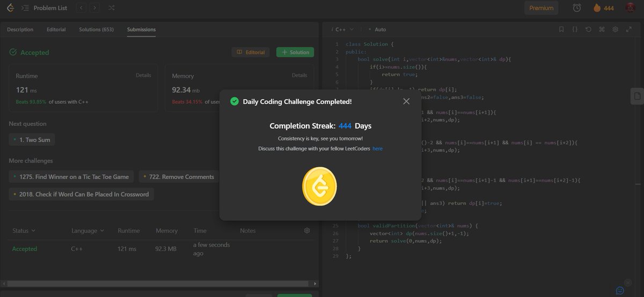Expand the Status column filter dropdown
Viewport: 644px width, 297px height.
[24, 231]
